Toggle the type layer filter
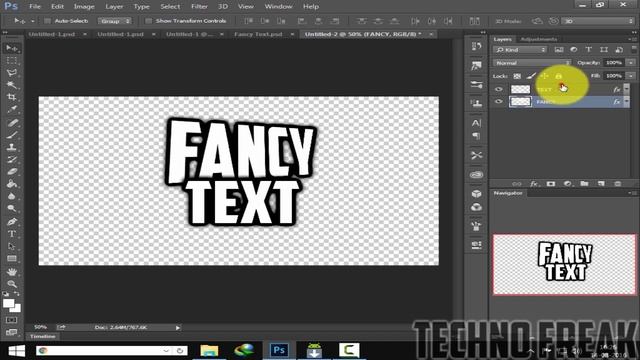640x360 pixels. click(x=589, y=50)
